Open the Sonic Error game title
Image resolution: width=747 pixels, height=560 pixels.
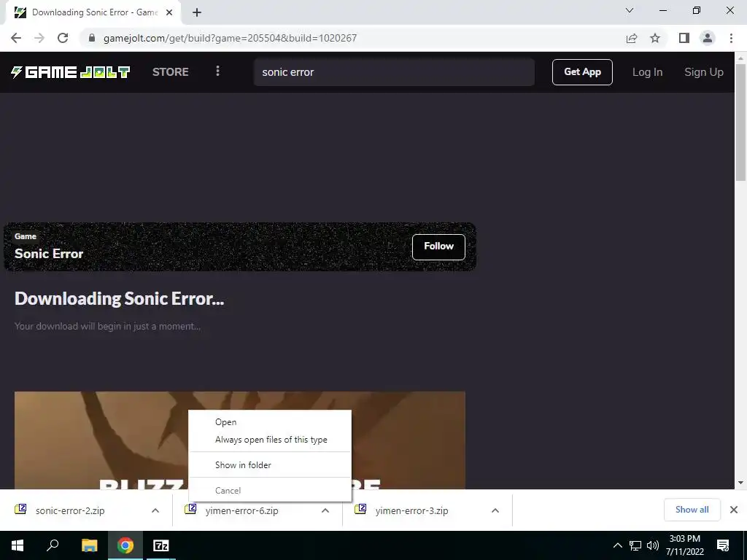pyautogui.click(x=49, y=254)
